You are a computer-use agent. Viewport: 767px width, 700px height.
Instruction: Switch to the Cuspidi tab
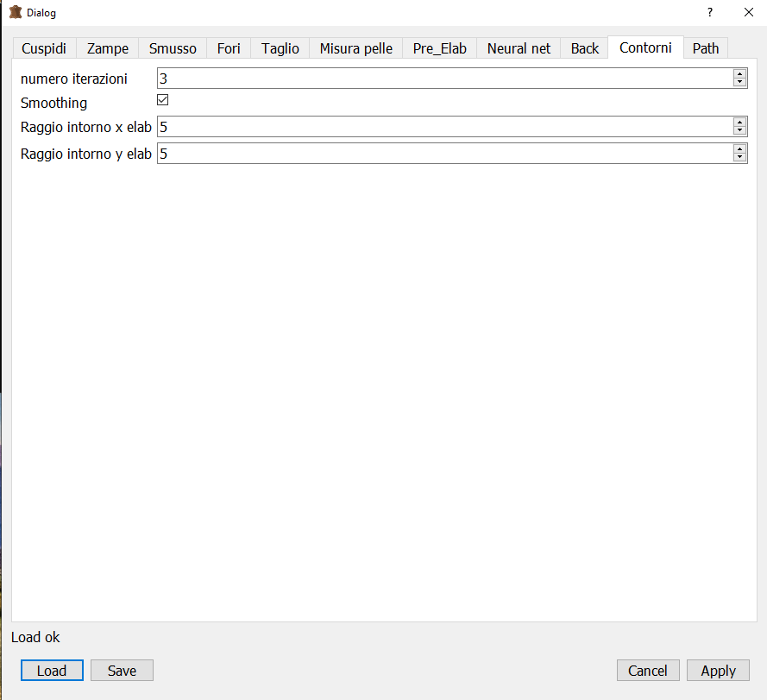[x=44, y=48]
